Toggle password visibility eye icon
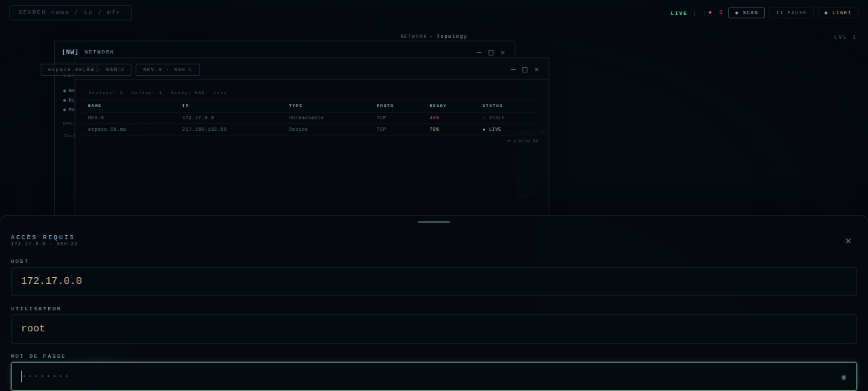 (x=844, y=377)
